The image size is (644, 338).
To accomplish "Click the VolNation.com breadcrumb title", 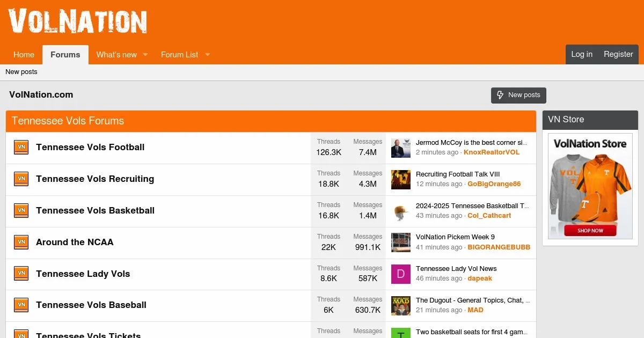I will pyautogui.click(x=41, y=94).
